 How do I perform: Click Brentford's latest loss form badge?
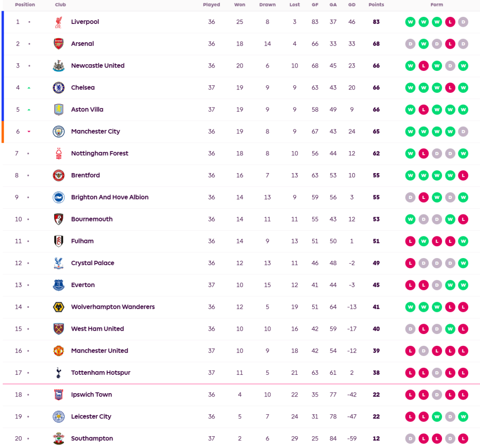(x=463, y=175)
